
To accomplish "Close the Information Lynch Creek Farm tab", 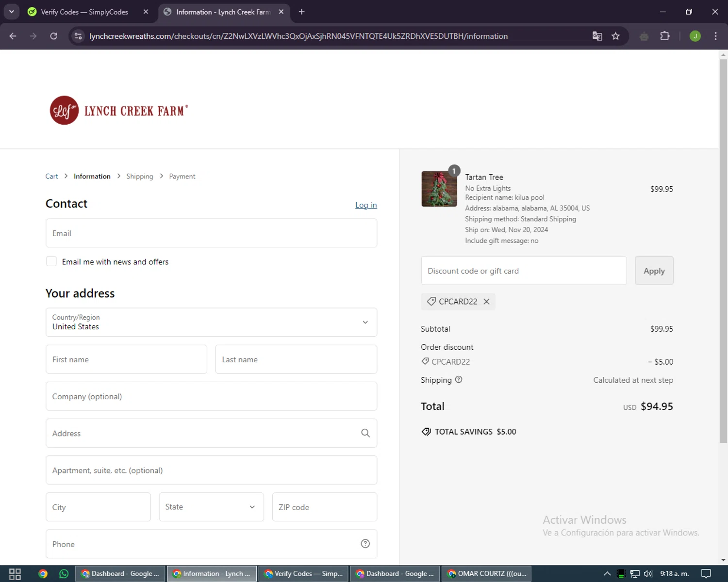I will coord(281,12).
